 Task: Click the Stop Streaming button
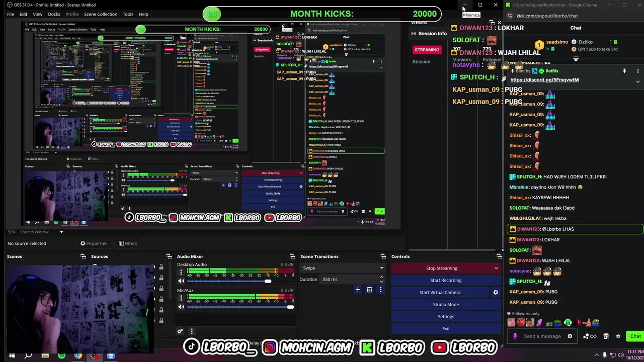pyautogui.click(x=441, y=268)
